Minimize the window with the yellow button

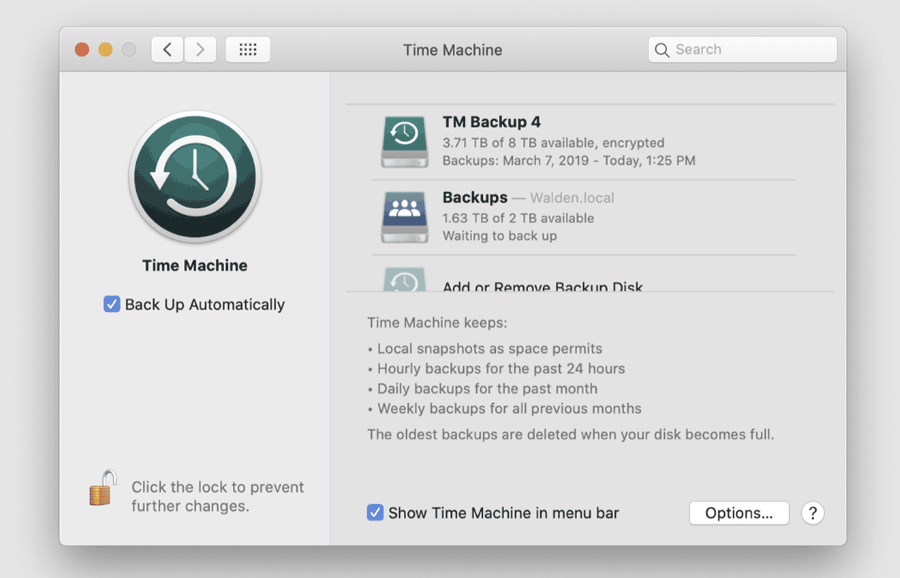click(106, 50)
